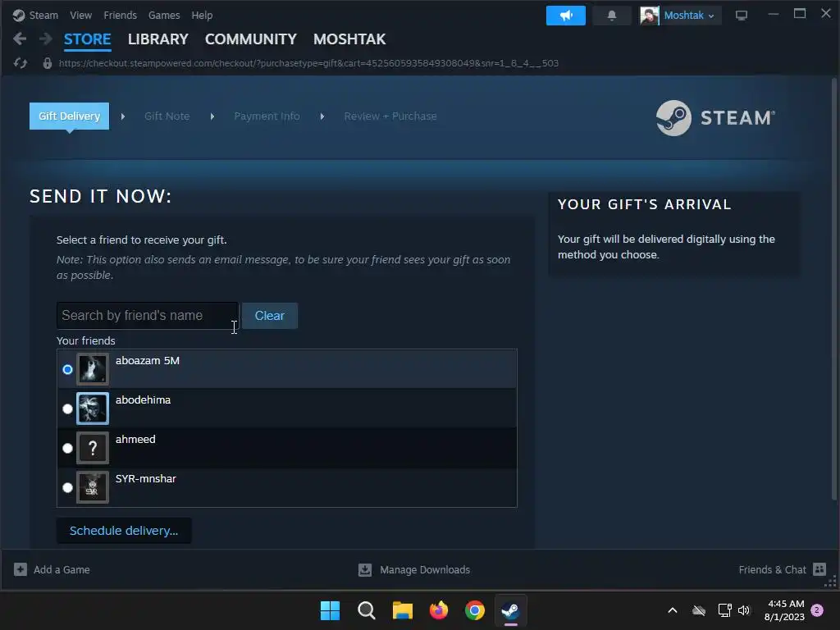Viewport: 840px width, 630px height.
Task: Go forward with the right arrow
Action: tap(46, 39)
